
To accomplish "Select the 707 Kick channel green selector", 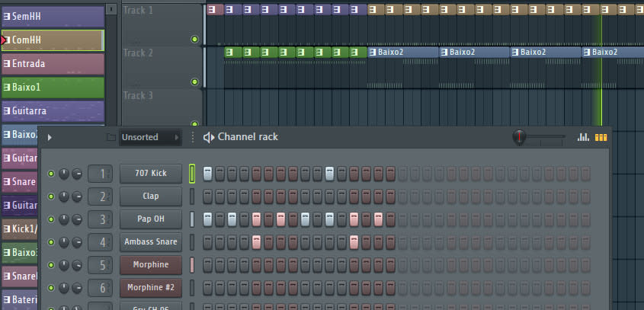I will pos(192,174).
